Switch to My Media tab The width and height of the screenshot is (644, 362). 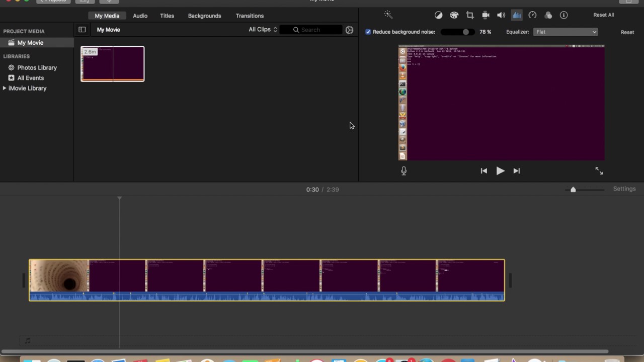pos(107,16)
